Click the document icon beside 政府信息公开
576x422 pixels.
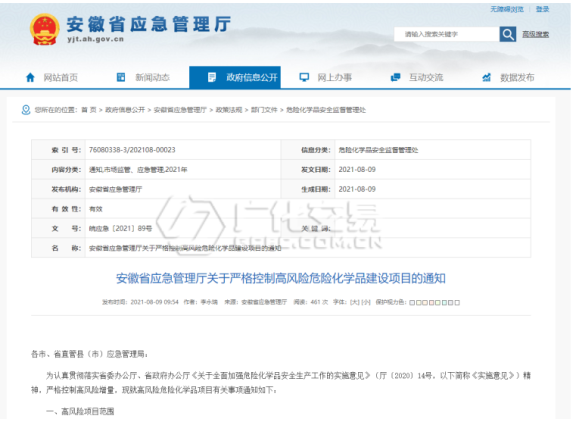pos(212,77)
